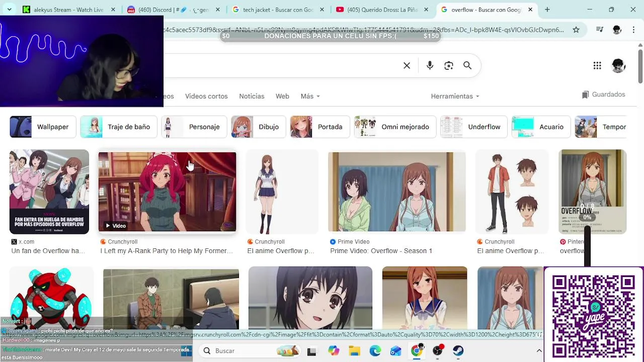Open Chrome media controls icon

click(600, 30)
